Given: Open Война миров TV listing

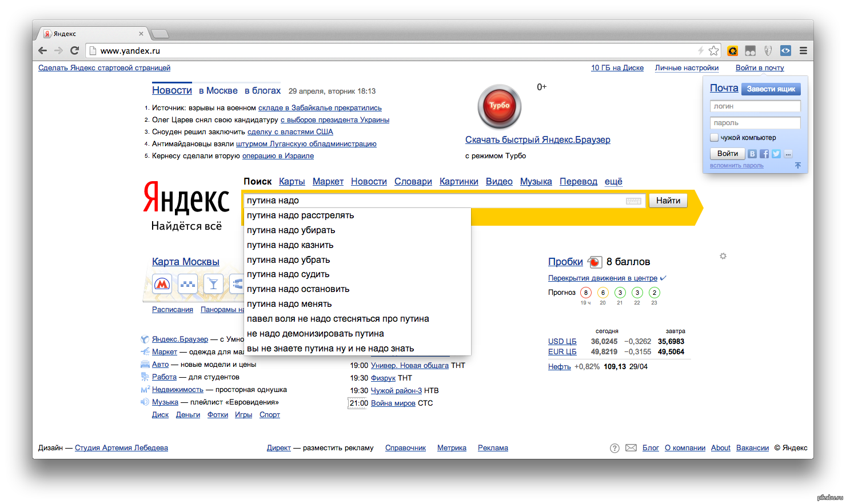Looking at the screenshot, I should click(x=393, y=403).
